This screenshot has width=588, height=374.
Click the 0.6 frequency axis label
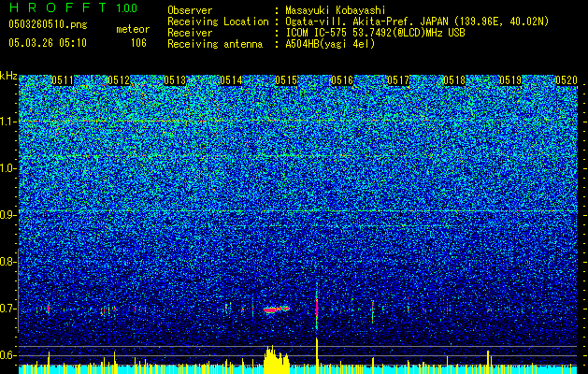(x=7, y=355)
